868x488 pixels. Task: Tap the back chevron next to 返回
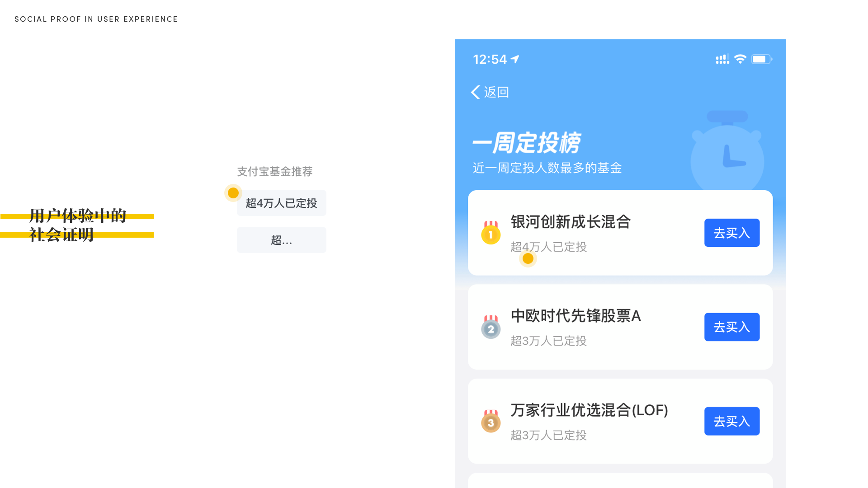tap(476, 92)
